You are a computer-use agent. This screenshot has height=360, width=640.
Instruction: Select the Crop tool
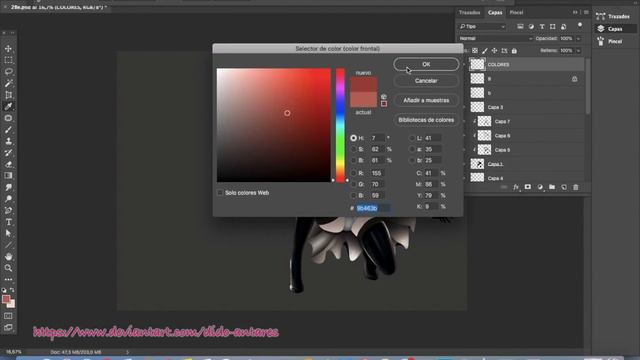[x=8, y=95]
